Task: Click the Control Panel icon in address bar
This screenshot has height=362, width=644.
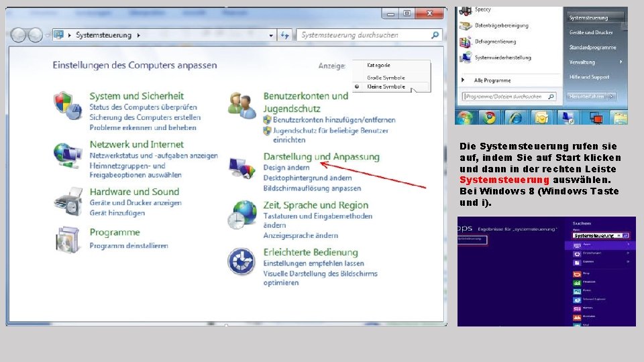Action: [x=59, y=35]
